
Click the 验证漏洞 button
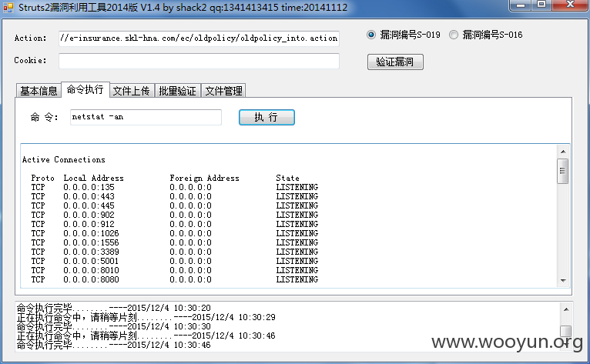[395, 62]
